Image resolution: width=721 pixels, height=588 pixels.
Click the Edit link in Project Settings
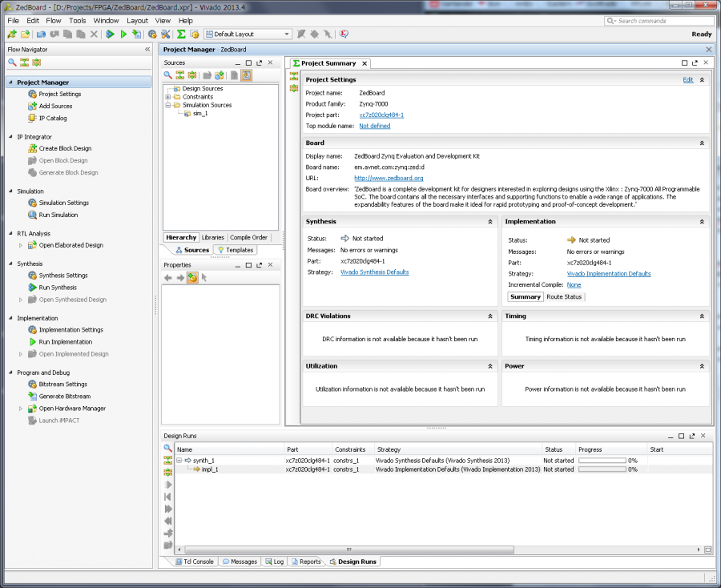tap(688, 79)
